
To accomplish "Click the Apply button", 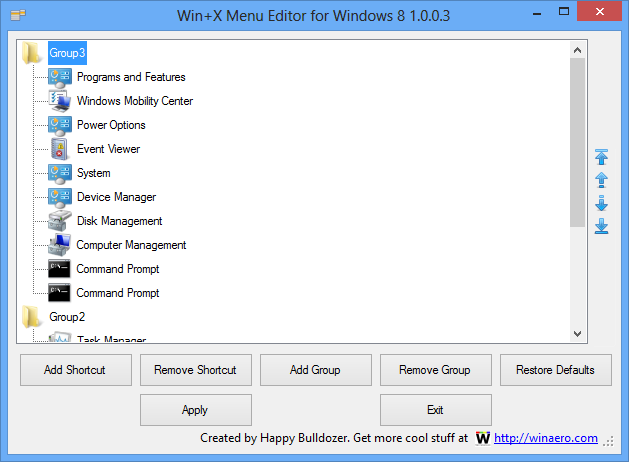I will click(x=196, y=410).
